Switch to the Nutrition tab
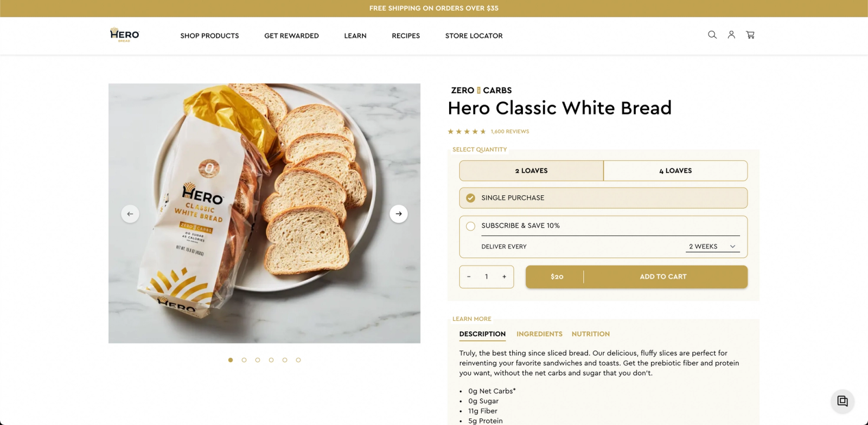Screen dimensions: 868x425 point(590,334)
